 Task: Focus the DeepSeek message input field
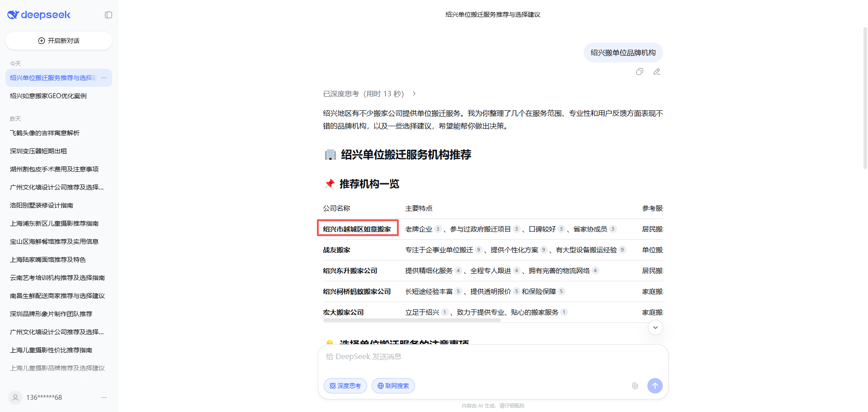(x=493, y=357)
